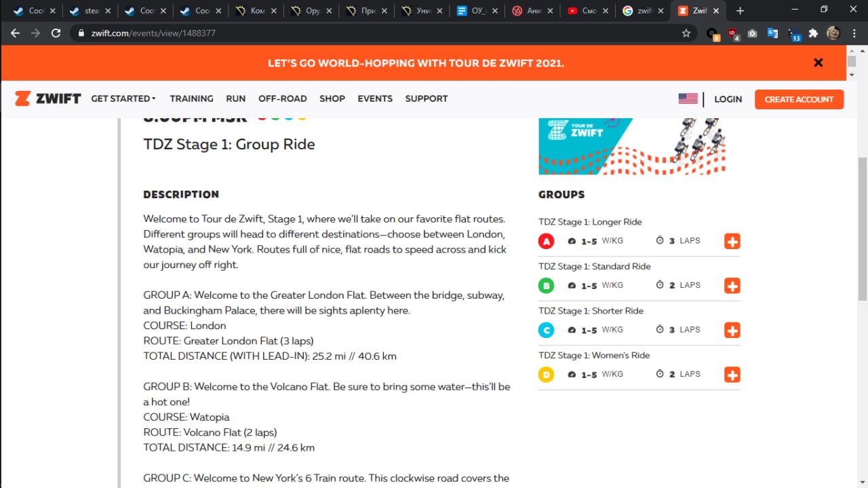The width and height of the screenshot is (868, 488).
Task: Join group B Standard Ride with plus button
Action: [732, 286]
